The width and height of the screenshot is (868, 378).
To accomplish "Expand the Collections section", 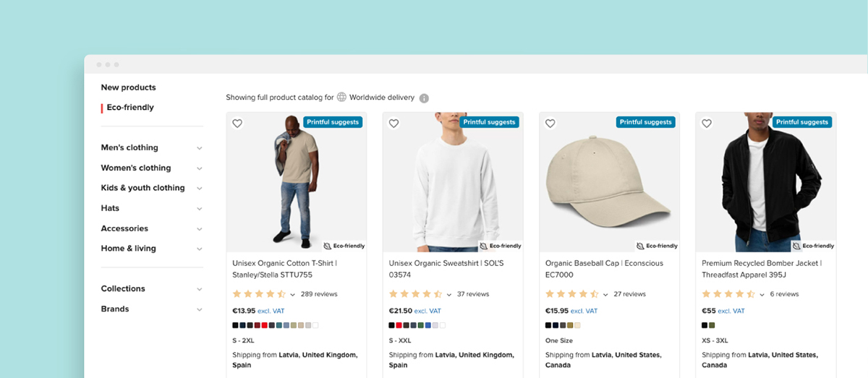I will point(152,288).
